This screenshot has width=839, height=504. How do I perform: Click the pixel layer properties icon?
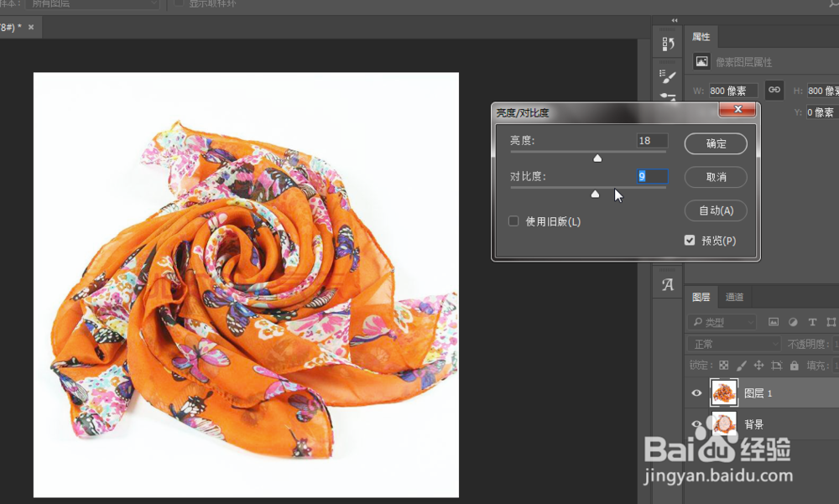click(701, 61)
